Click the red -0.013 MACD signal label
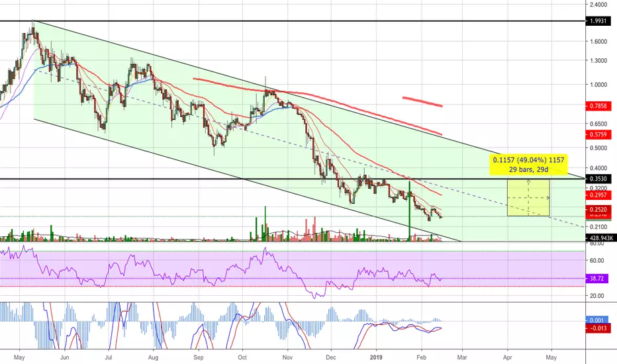Viewport: 617px width, 364px height. 598,328
